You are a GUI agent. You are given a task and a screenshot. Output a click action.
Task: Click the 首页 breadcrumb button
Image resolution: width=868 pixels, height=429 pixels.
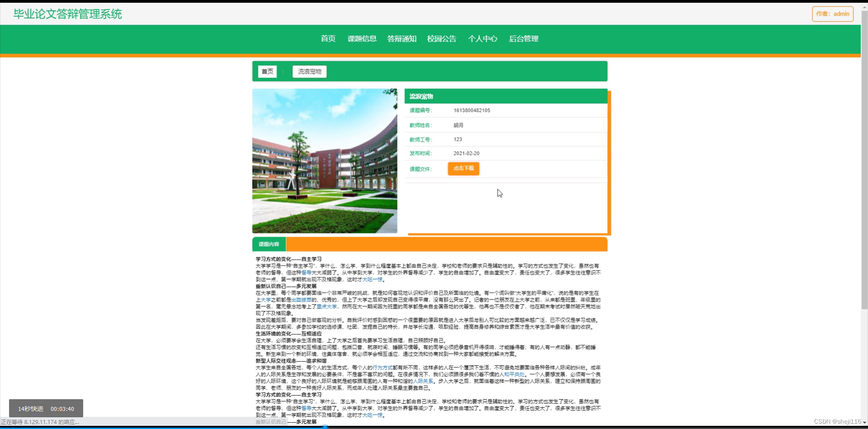pyautogui.click(x=267, y=71)
